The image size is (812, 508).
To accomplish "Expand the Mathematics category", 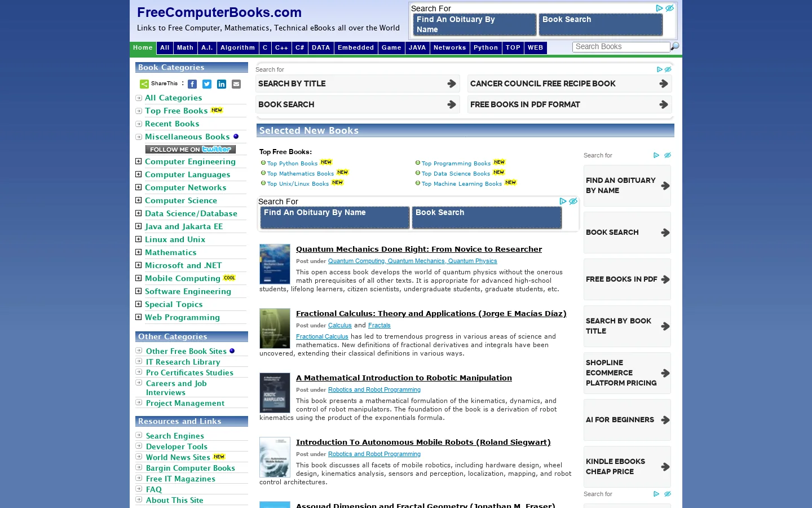I will [x=138, y=252].
